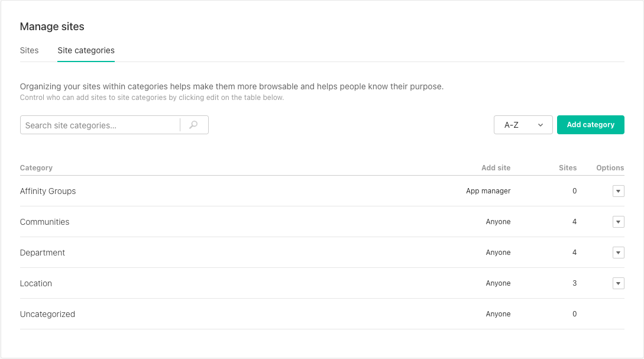
Task: Select the Site categories tab
Action: click(86, 50)
